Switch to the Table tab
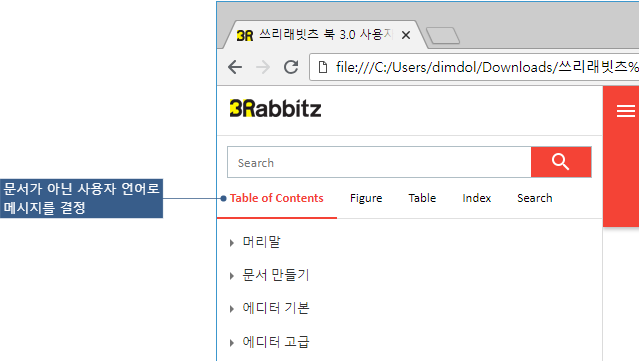The image size is (640, 362). (422, 198)
